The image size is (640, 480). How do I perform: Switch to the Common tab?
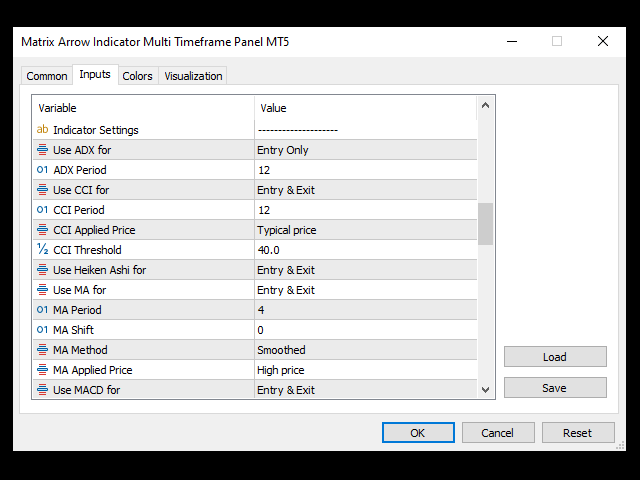pyautogui.click(x=47, y=76)
